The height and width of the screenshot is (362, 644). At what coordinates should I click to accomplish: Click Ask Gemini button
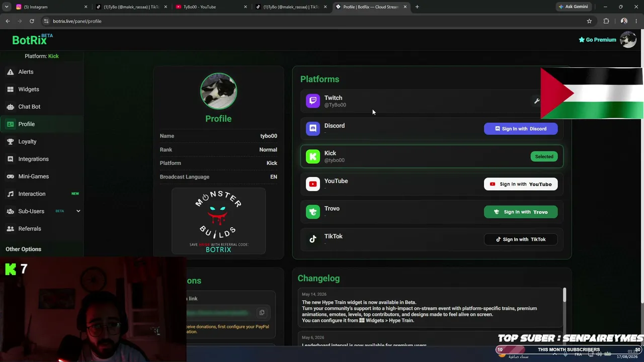coord(573,7)
